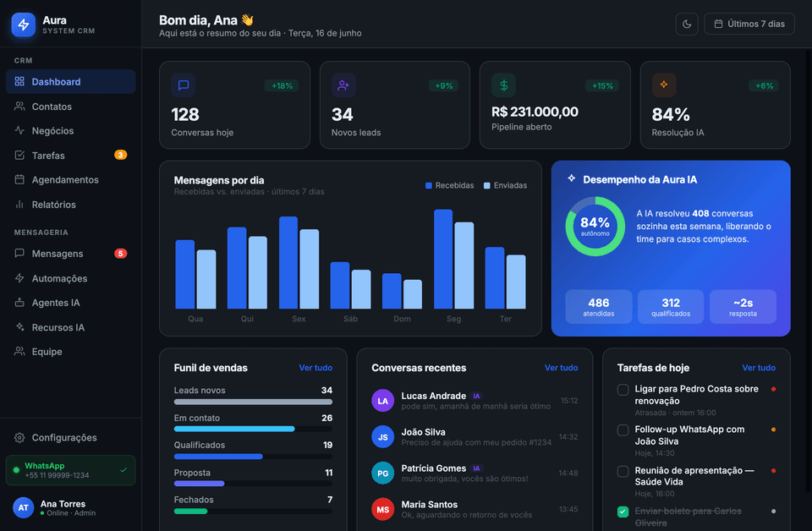Check Ligar para Pedro Costa task
812x531 pixels.
pyautogui.click(x=623, y=390)
